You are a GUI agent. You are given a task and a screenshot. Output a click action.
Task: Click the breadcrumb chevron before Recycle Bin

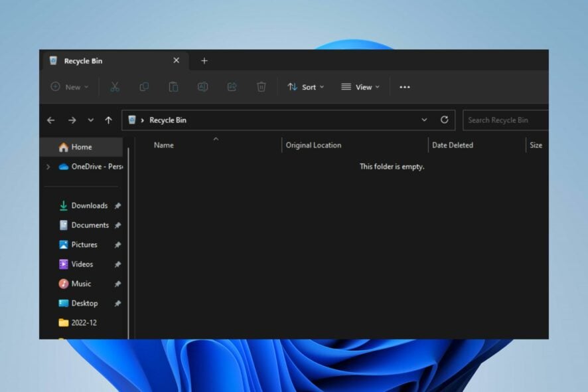pyautogui.click(x=143, y=120)
